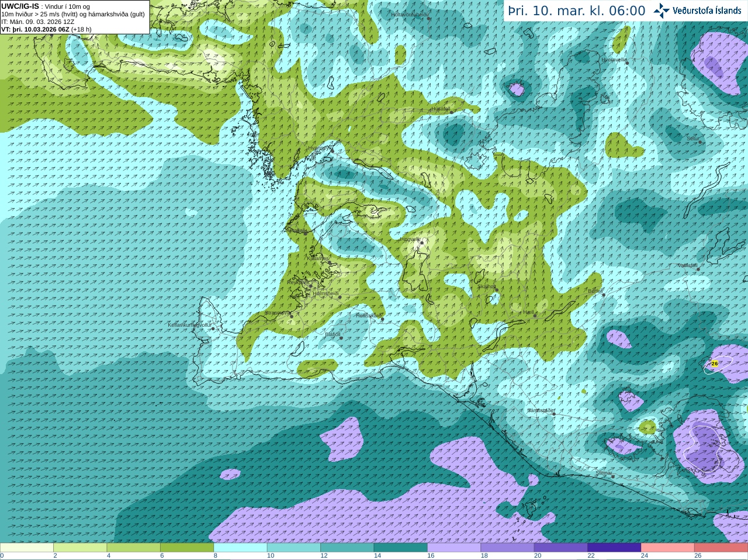The height and width of the screenshot is (560, 748).
Task: Click the 'Bláfjöll' map label
Action: [333, 334]
